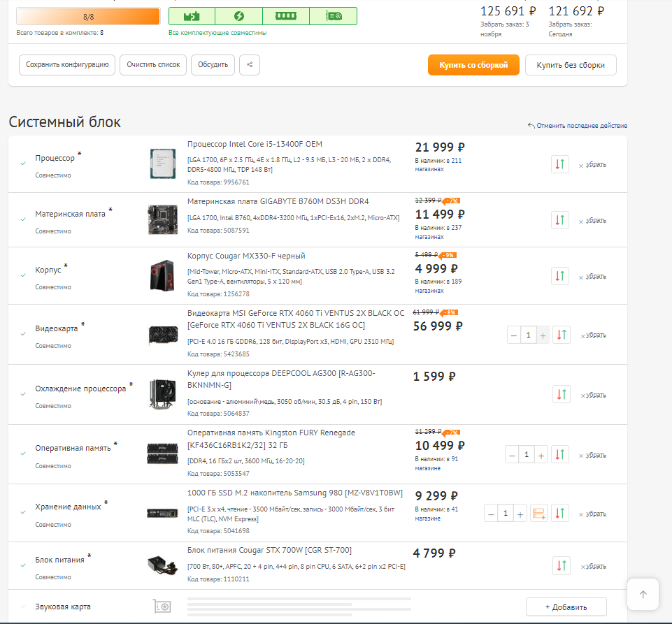672x624 pixels.
Task: Increase video card quantity
Action: pyautogui.click(x=543, y=335)
